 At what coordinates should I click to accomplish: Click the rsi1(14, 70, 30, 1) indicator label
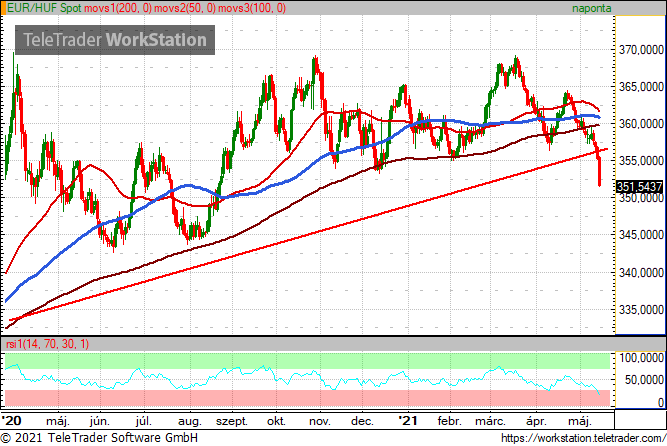point(48,343)
